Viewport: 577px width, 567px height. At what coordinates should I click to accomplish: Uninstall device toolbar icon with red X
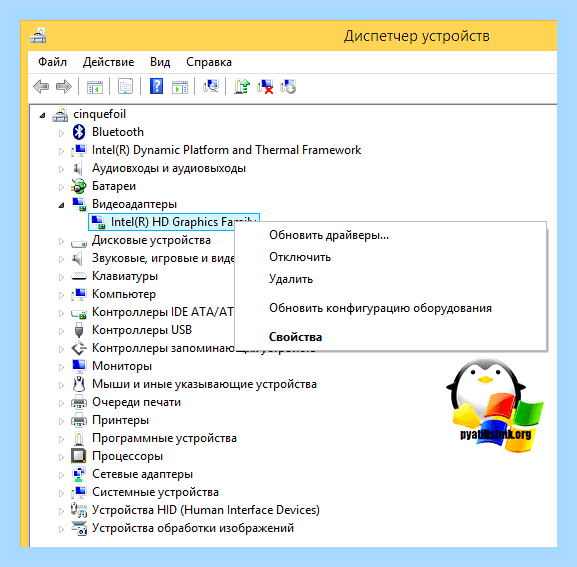click(265, 87)
